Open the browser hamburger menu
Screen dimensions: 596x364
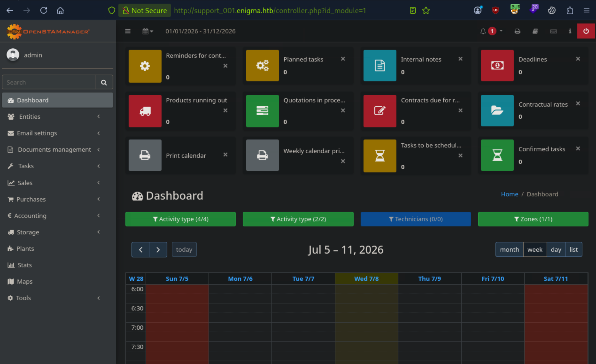[586, 10]
